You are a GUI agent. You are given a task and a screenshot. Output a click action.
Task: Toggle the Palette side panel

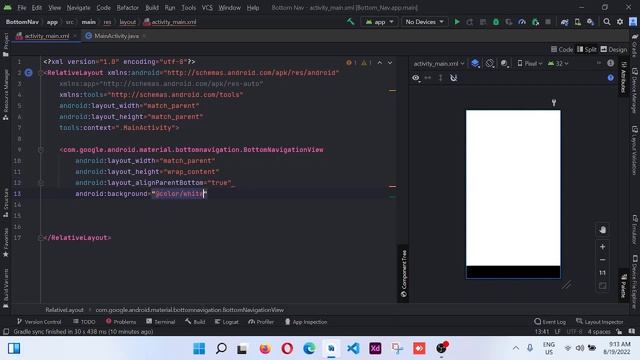coord(623,286)
